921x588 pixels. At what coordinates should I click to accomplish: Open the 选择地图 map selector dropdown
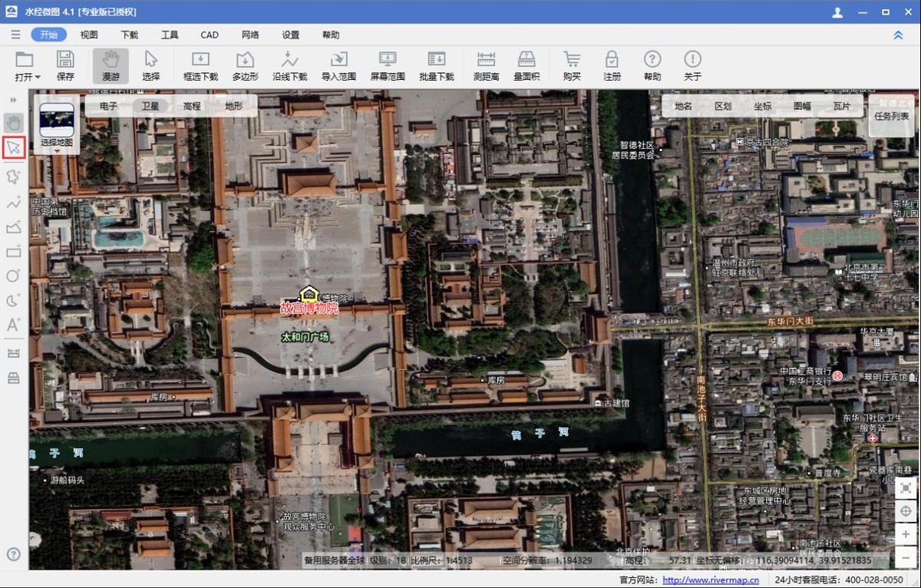click(57, 128)
